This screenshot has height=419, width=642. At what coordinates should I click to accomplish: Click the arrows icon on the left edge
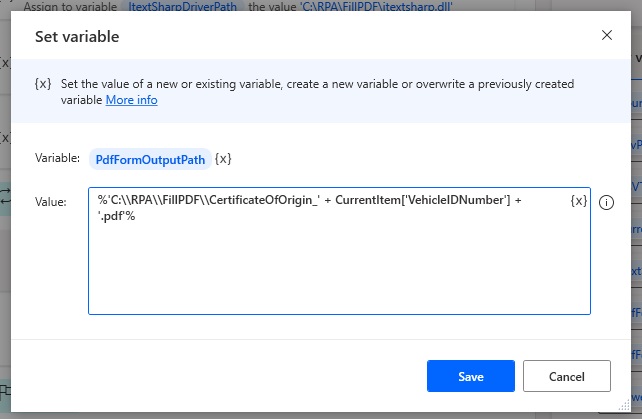click(x=5, y=196)
